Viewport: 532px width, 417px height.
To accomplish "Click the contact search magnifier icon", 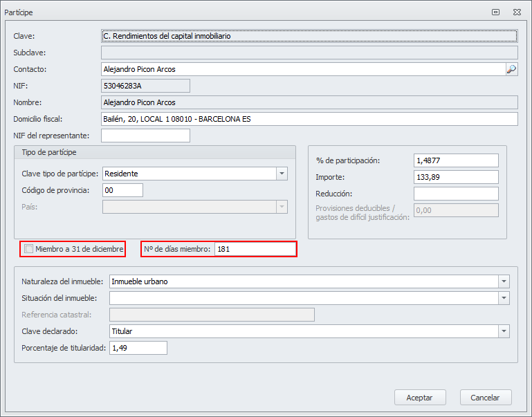I will [x=511, y=69].
